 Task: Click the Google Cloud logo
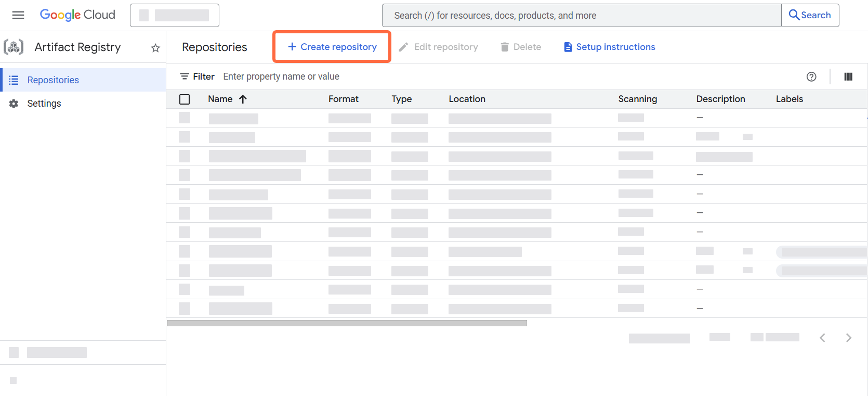77,15
